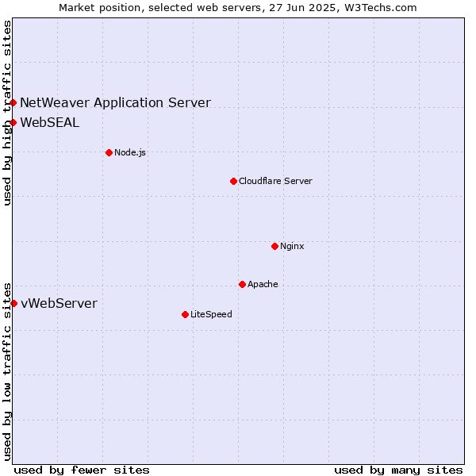Click the 'Cloudflare Server' label text
Screen dimensions: 476x476
pos(275,181)
